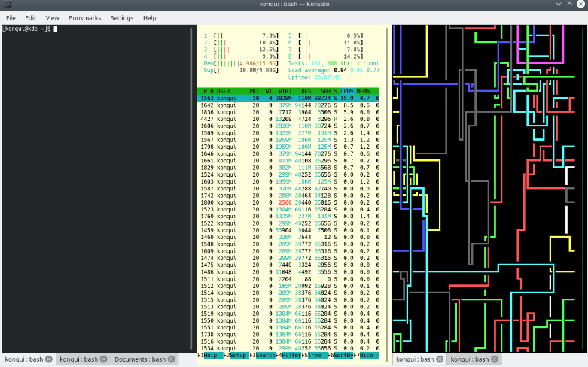The width and height of the screenshot is (588, 367).
Task: Open the Settings menu
Action: pos(122,17)
